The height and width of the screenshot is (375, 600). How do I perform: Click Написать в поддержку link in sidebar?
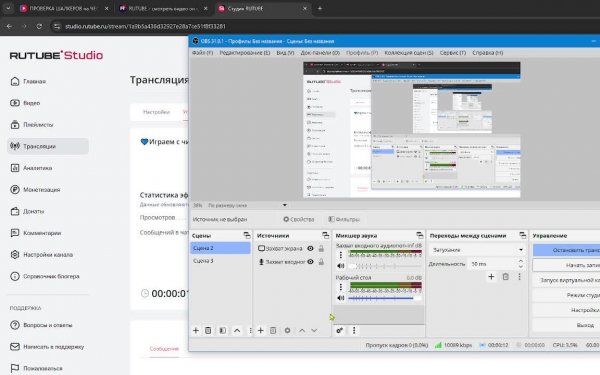47,347
